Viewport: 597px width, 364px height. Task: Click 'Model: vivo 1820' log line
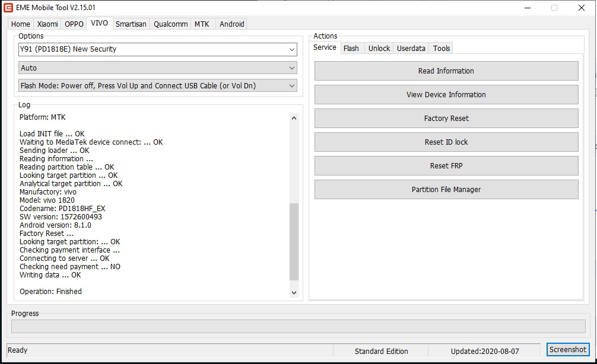[47, 200]
